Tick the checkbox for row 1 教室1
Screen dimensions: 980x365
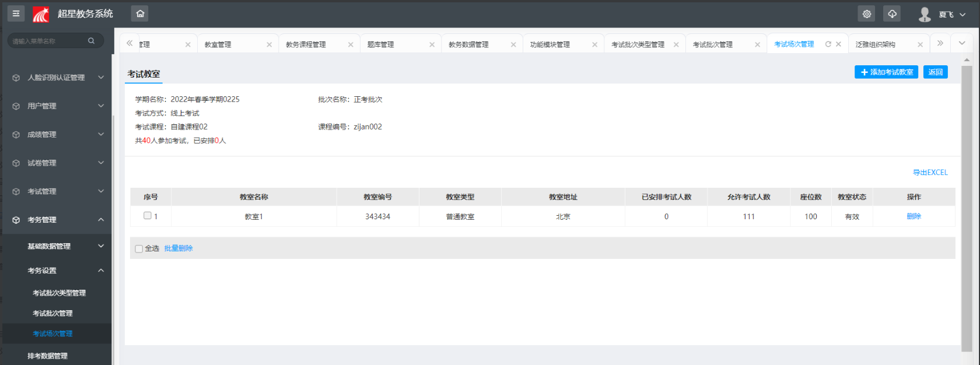pos(148,216)
